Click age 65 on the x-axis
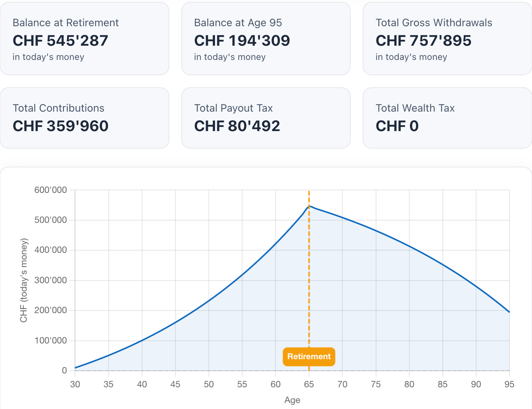This screenshot has height=409, width=532. (309, 384)
